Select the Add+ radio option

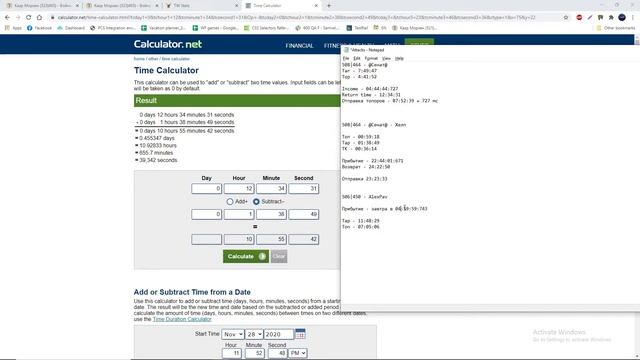point(230,202)
